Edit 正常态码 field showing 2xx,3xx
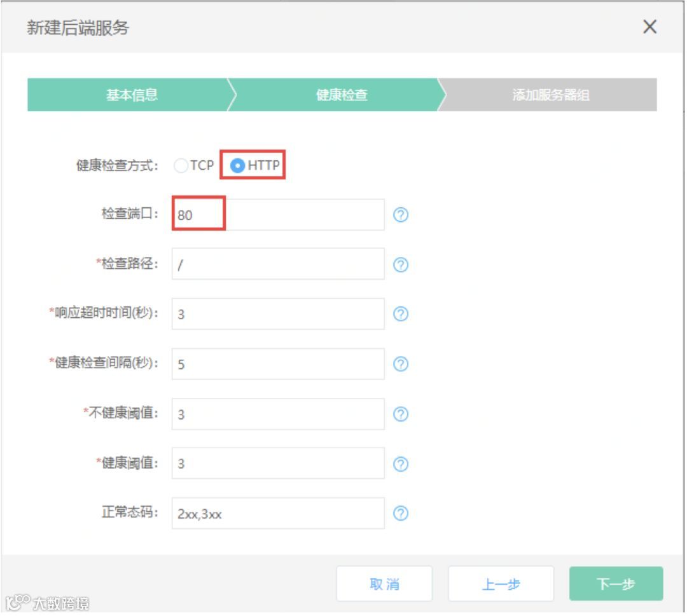The width and height of the screenshot is (687, 616). [x=278, y=513]
